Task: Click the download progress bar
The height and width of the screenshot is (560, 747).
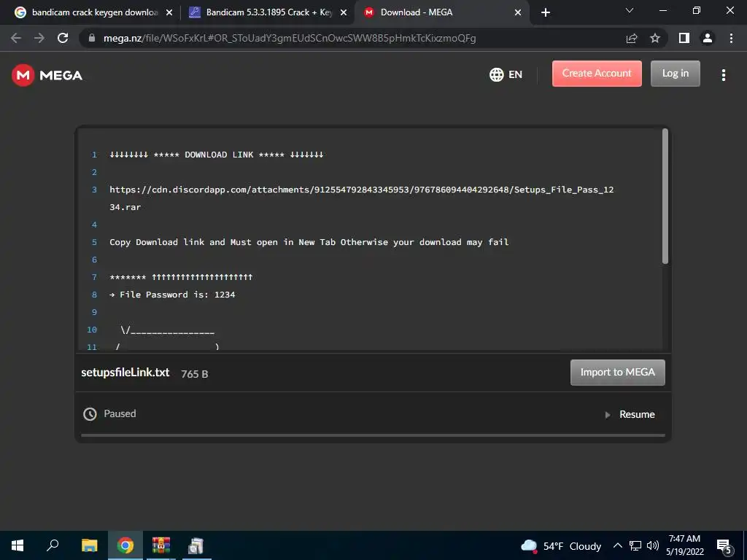Action: click(373, 435)
